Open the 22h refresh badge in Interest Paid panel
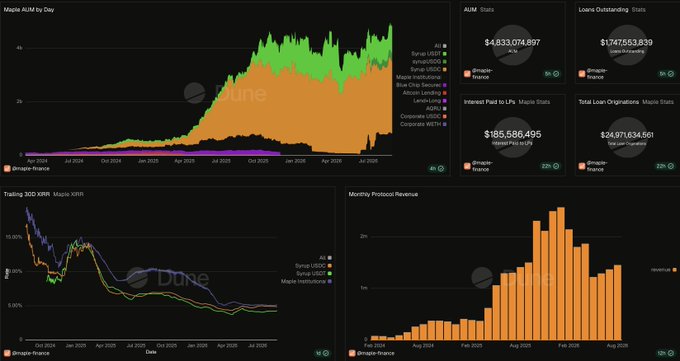Screen dimensions: 680x361 tap(550, 166)
